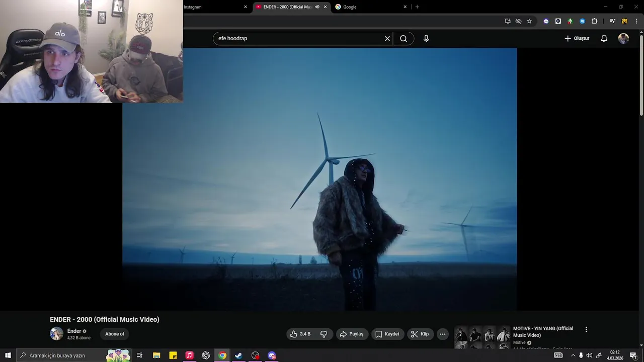
Task: Open the Extensions puzzle menu
Action: (x=594, y=21)
